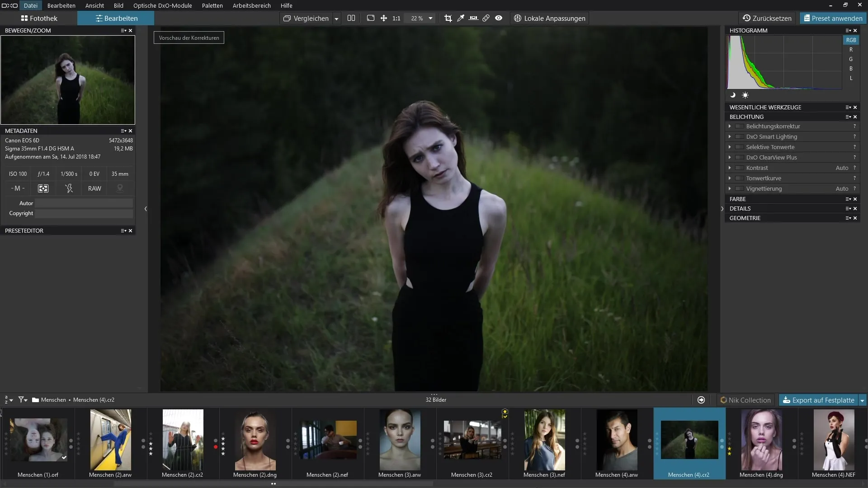
Task: Expand the Belichtungskorrektur section
Action: pos(729,126)
